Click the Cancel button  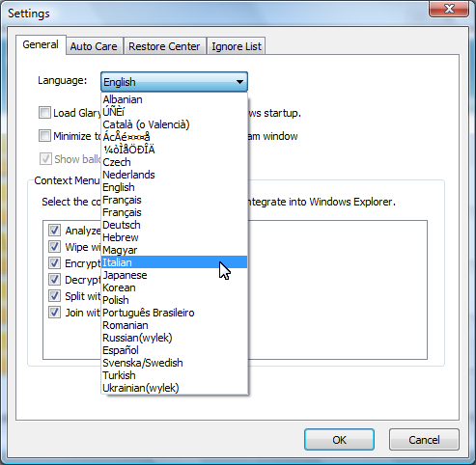pos(424,440)
